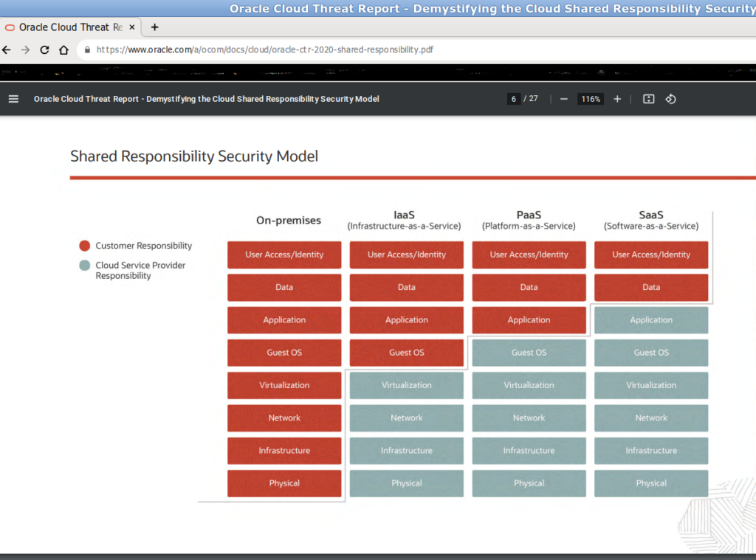Zoom in on the PDF
This screenshot has width=756, height=560.
click(617, 99)
